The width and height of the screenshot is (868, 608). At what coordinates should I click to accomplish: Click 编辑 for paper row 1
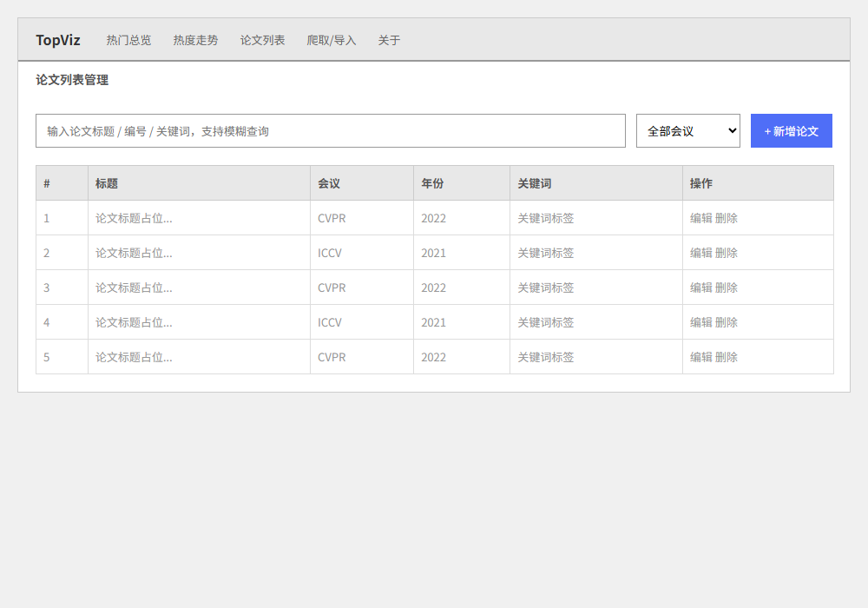click(x=700, y=218)
